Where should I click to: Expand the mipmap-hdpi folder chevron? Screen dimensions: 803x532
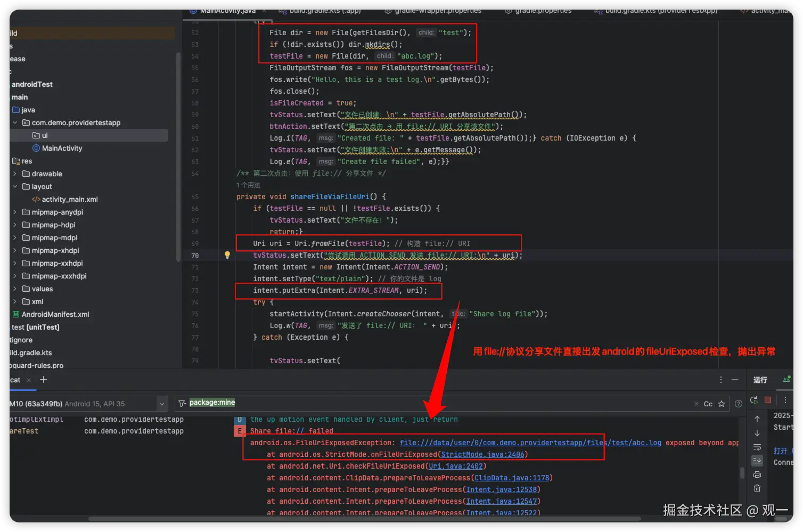point(15,225)
